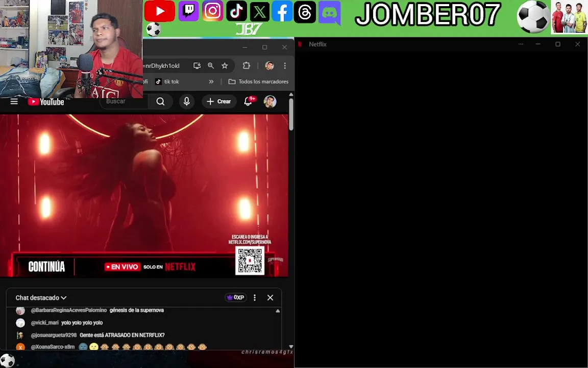Open the Chrome extensions puzzle icon
588x368 pixels.
click(x=247, y=66)
